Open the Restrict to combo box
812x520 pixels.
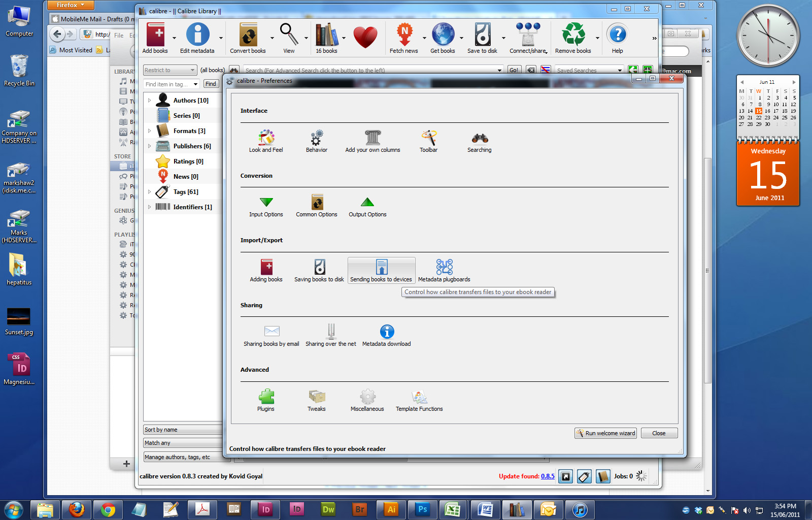[x=170, y=70]
